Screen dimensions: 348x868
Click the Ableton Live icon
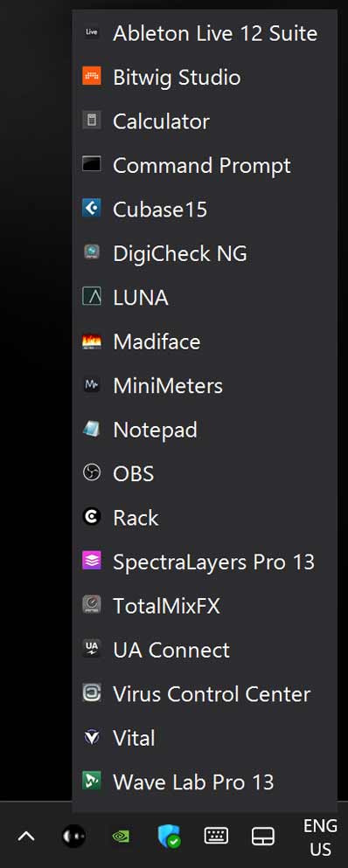[x=92, y=32]
